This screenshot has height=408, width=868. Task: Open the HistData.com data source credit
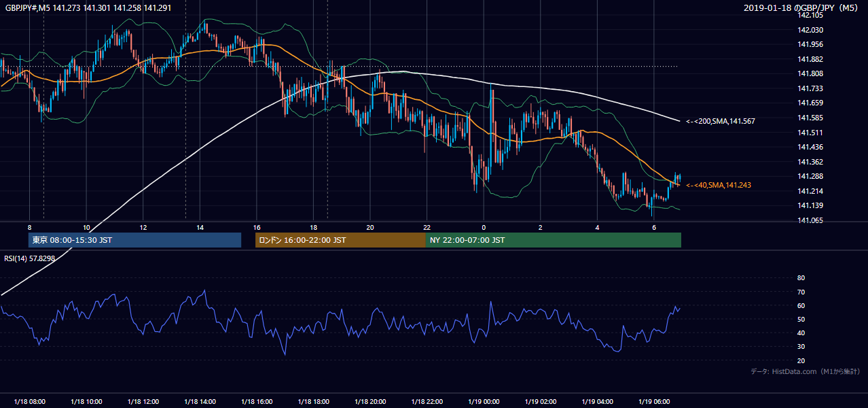[805, 371]
